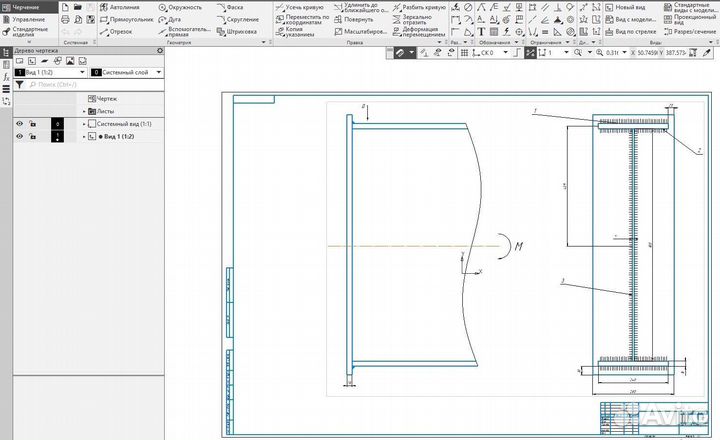
Task: Open drawing tree settings gear
Action: [x=160, y=50]
